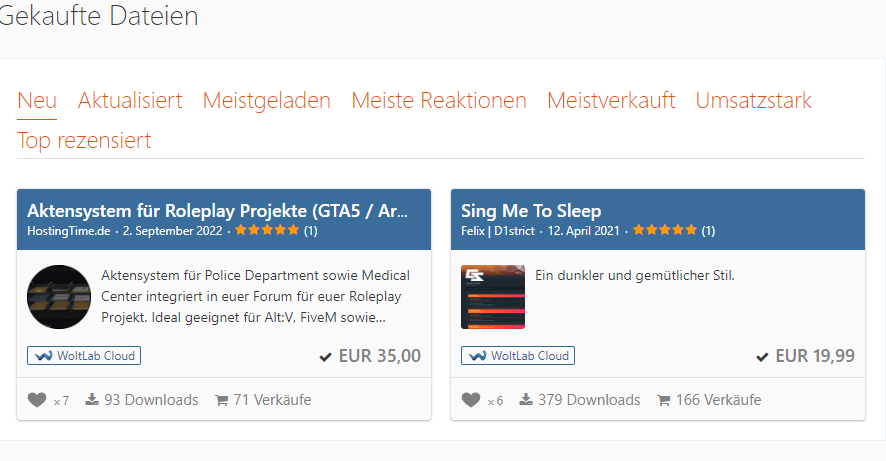Open Aktensystem round preview thumbnail
This screenshot has height=461, width=886.
tap(59, 297)
